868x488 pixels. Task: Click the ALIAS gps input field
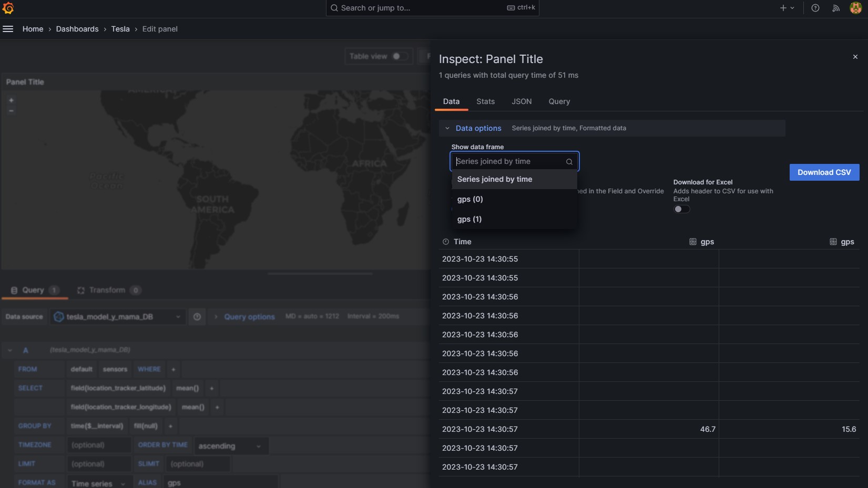220,482
